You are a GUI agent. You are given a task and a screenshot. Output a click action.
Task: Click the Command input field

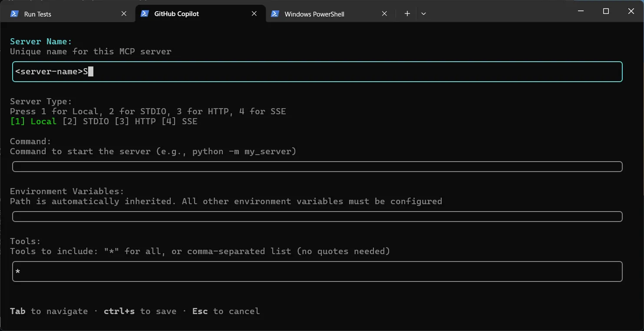(317, 167)
